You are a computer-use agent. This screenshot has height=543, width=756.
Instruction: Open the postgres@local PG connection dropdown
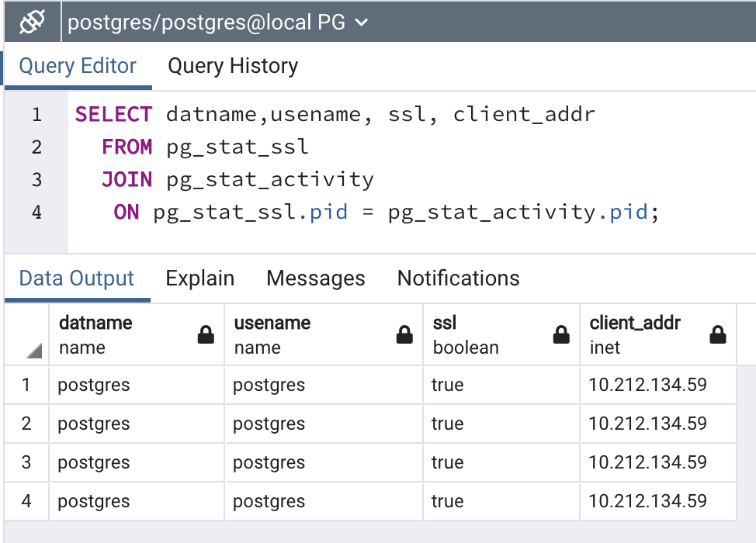[218, 22]
